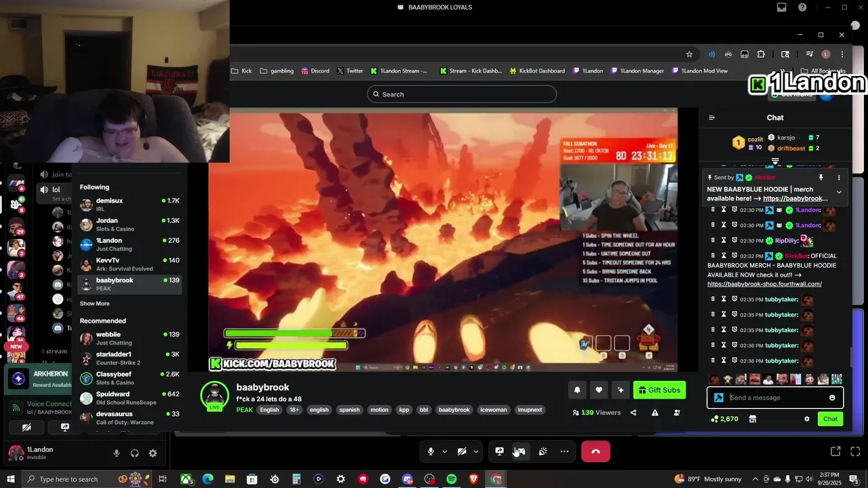Open the Kick channel shop icon
This screenshot has height=488, width=868.
point(752,419)
